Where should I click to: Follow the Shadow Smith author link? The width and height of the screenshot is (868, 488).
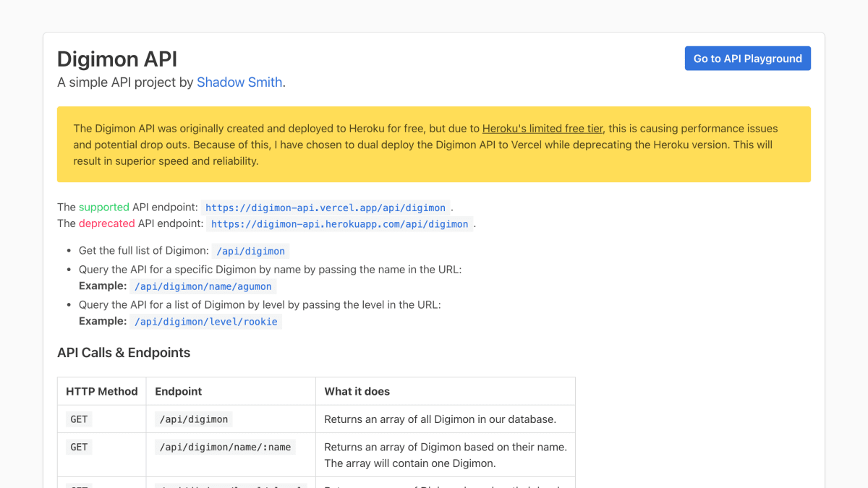click(239, 82)
